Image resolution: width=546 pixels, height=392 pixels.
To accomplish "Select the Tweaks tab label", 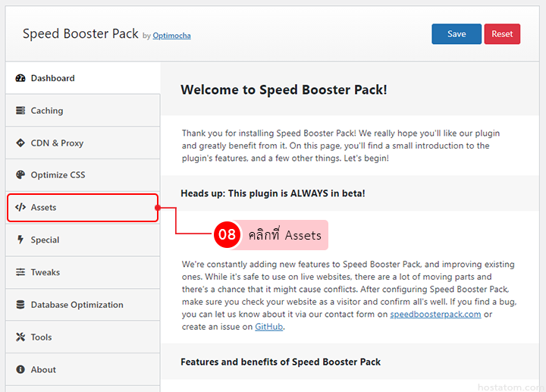I will (x=45, y=272).
